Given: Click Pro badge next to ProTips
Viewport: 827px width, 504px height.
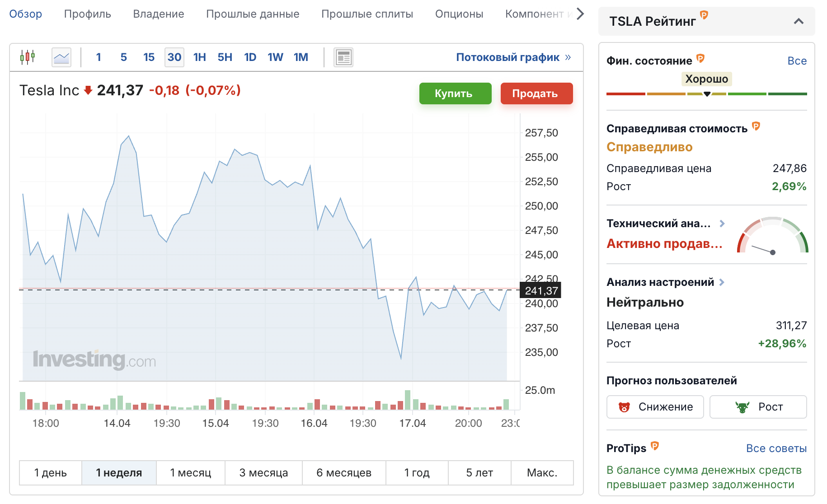Looking at the screenshot, I should pyautogui.click(x=655, y=446).
